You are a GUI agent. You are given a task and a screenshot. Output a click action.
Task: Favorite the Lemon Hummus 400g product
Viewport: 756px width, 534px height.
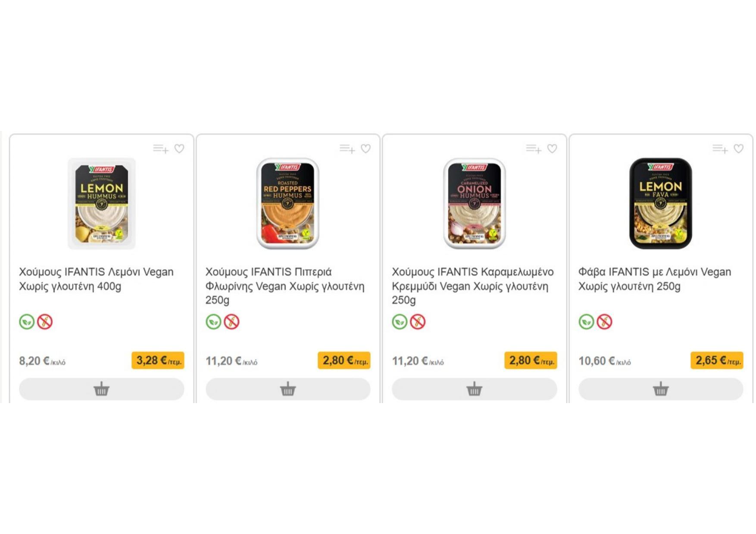(x=179, y=149)
